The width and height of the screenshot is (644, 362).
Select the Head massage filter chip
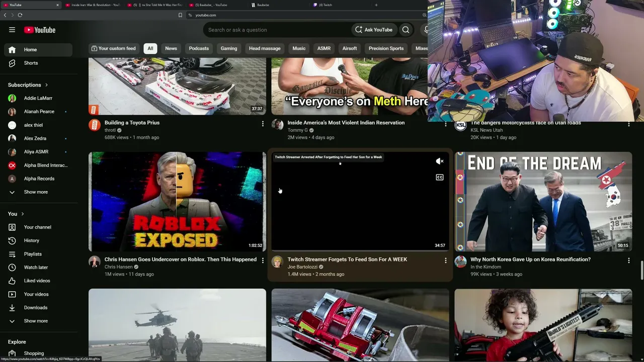pos(265,48)
